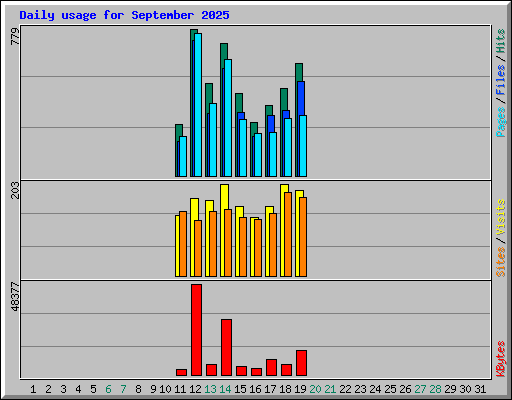Select the cyan Pages bar for day 16
The height and width of the screenshot is (400, 512).
click(x=258, y=155)
